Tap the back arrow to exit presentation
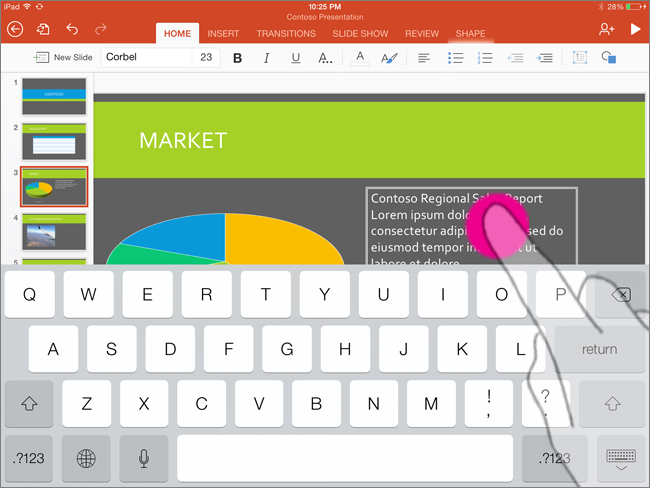 tap(15, 30)
